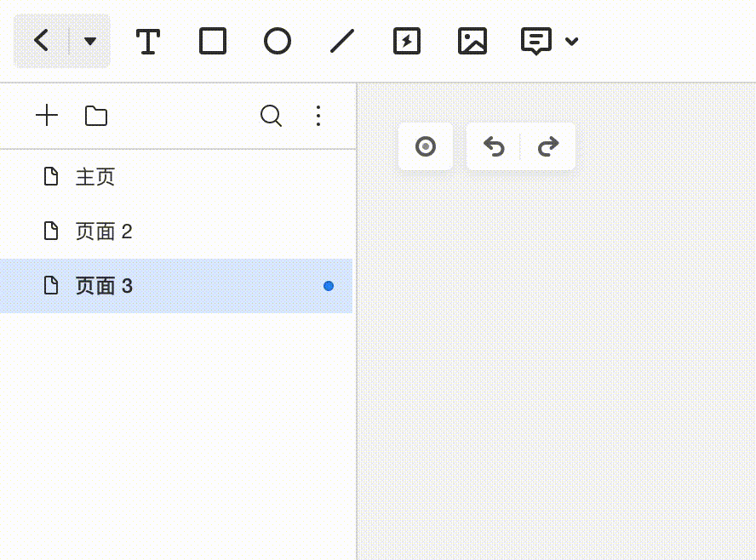Open the 主页 page
This screenshot has width=756, height=560.
pos(176,177)
